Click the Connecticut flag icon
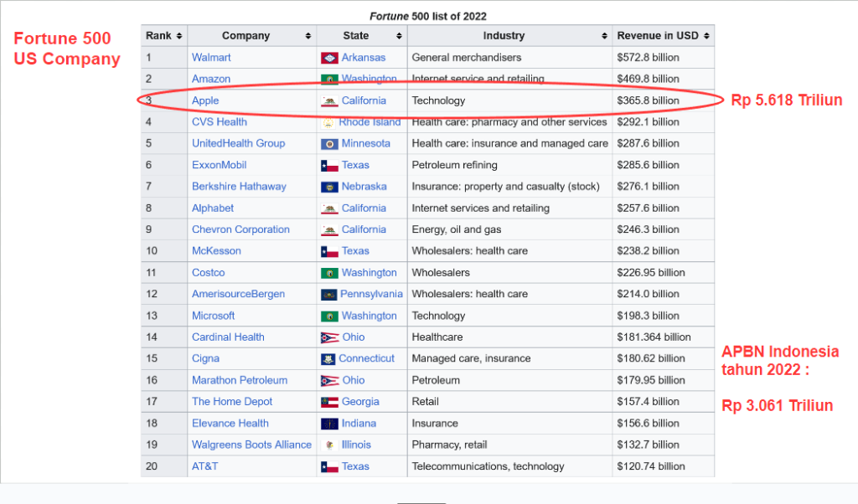Viewport: 858px width, 504px height. coord(328,359)
